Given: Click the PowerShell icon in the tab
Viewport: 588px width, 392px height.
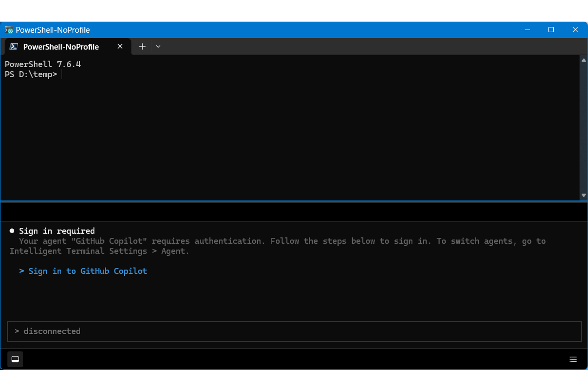Looking at the screenshot, I should [x=14, y=46].
